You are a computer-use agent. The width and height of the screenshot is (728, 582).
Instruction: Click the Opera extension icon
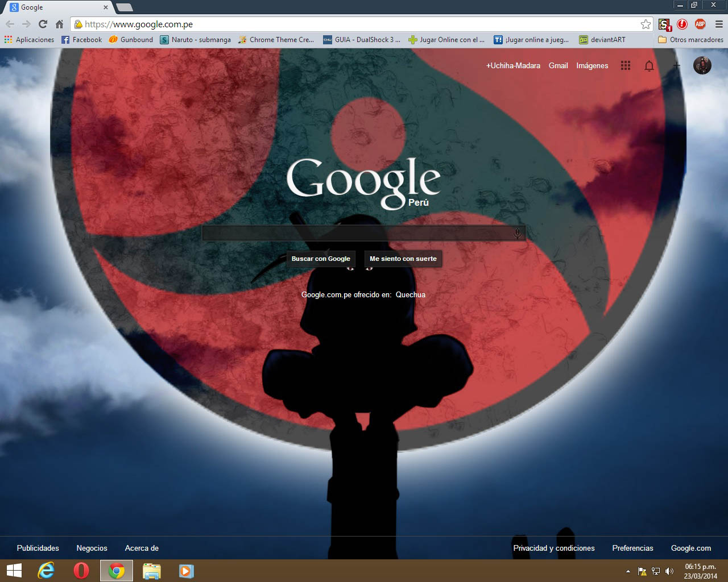[x=682, y=24]
